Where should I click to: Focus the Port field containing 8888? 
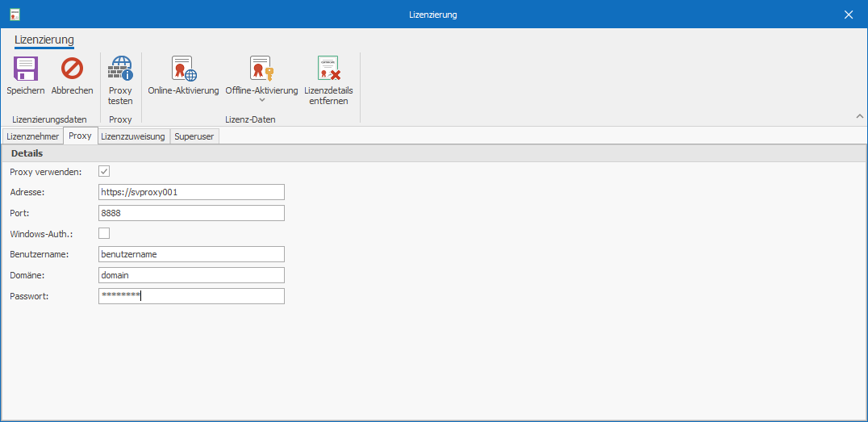click(x=191, y=213)
